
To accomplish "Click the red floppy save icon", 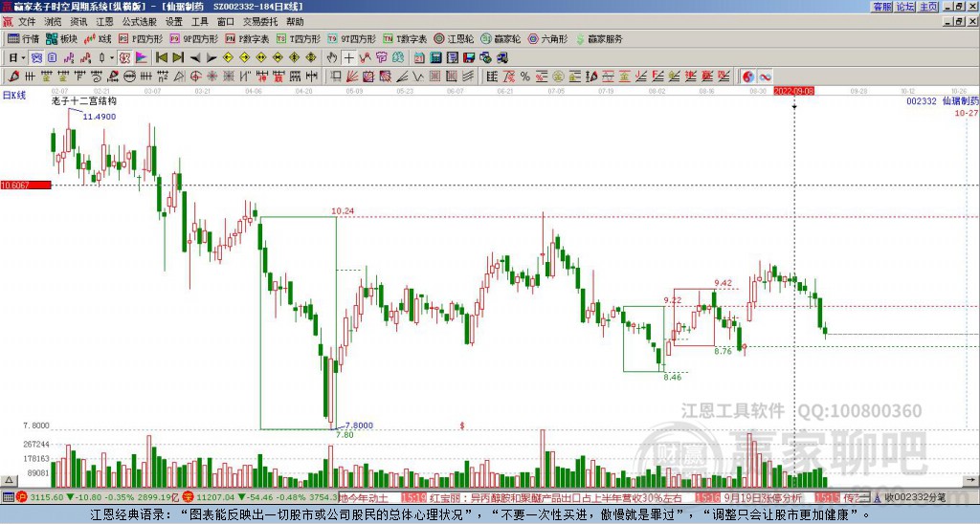I will pos(469,58).
